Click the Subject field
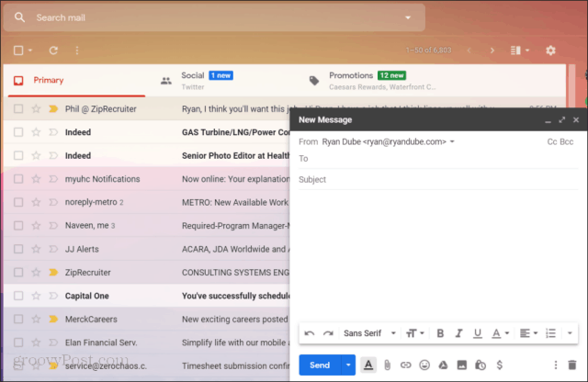Viewport: 588px width, 382px height. (x=438, y=180)
